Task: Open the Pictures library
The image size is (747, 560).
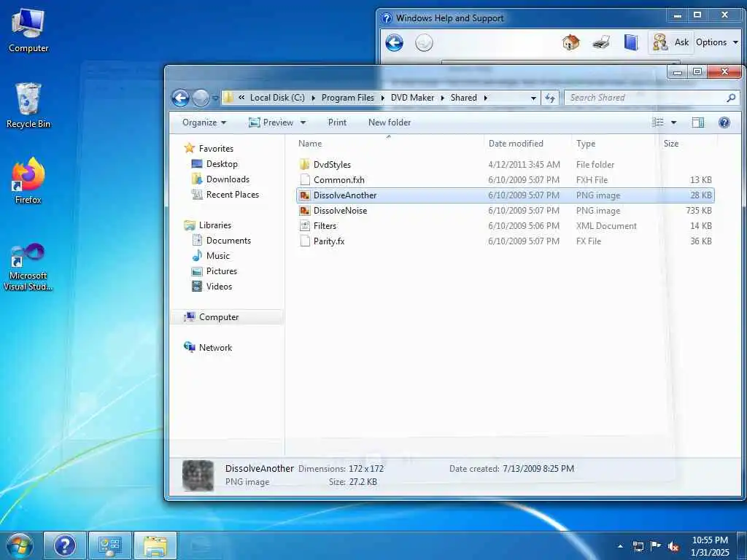Action: [222, 271]
